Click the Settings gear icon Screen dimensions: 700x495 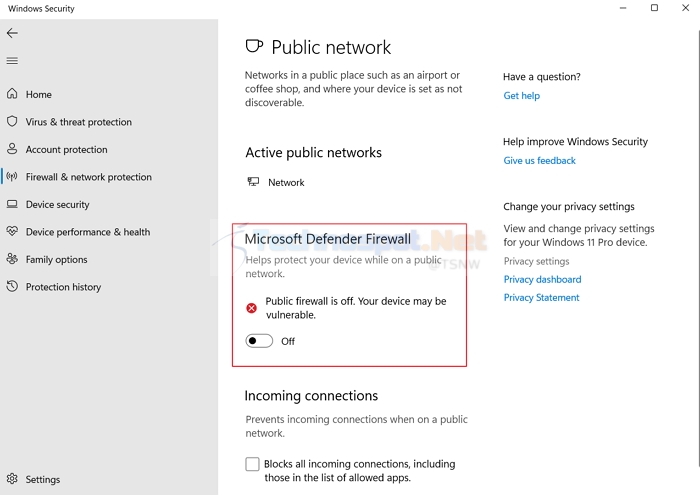12,479
